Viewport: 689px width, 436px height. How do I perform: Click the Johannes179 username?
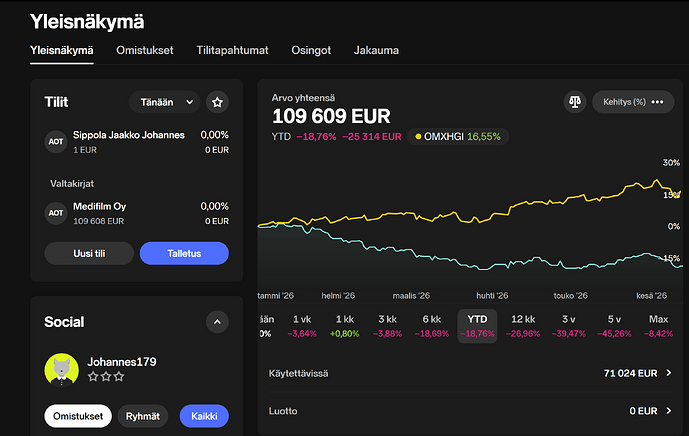[x=122, y=362]
